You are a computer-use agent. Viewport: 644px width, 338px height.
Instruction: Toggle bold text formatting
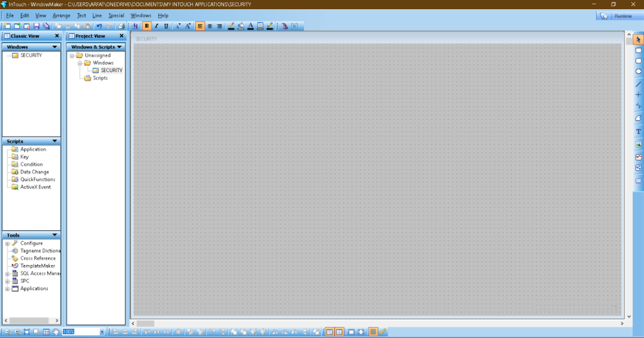(147, 26)
